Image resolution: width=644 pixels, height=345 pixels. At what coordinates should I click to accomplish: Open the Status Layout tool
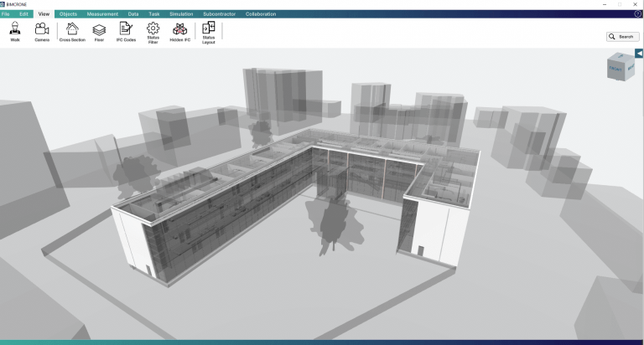[209, 32]
